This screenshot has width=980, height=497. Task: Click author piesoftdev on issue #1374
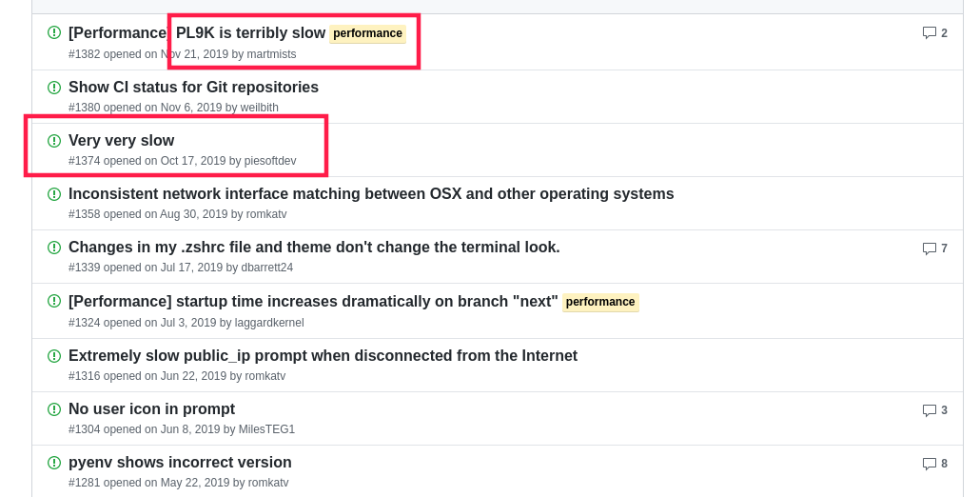270,161
